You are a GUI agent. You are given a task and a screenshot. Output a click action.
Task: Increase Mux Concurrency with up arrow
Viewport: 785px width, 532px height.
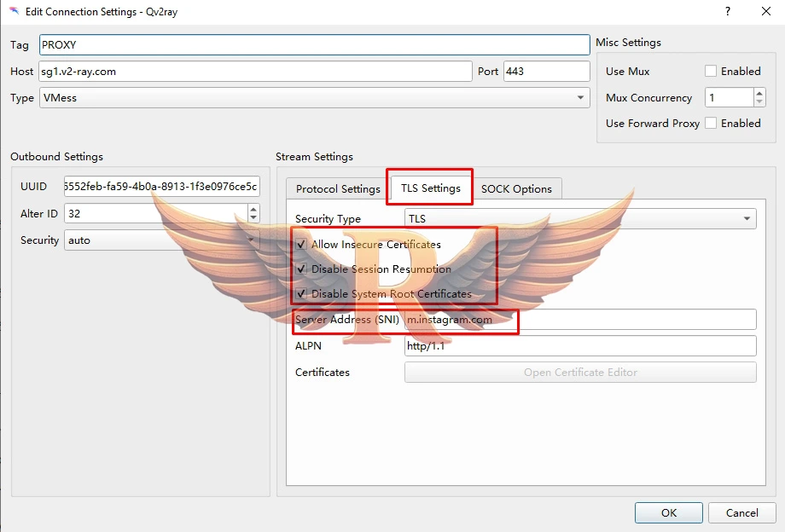[759, 93]
